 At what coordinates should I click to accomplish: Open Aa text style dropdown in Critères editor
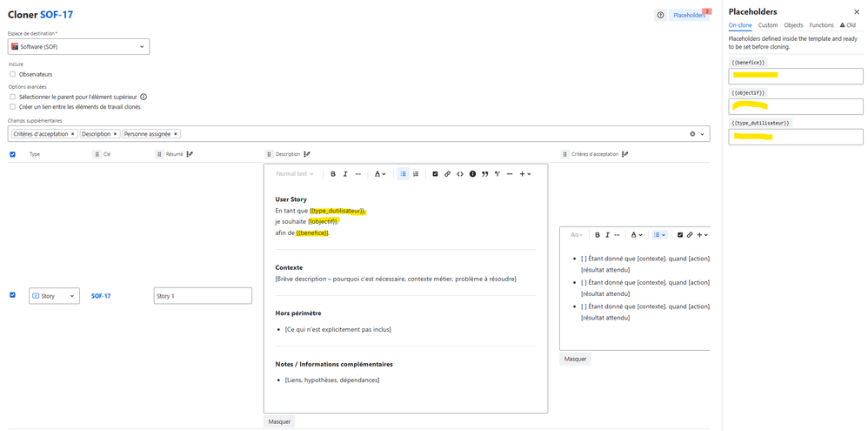click(x=577, y=235)
